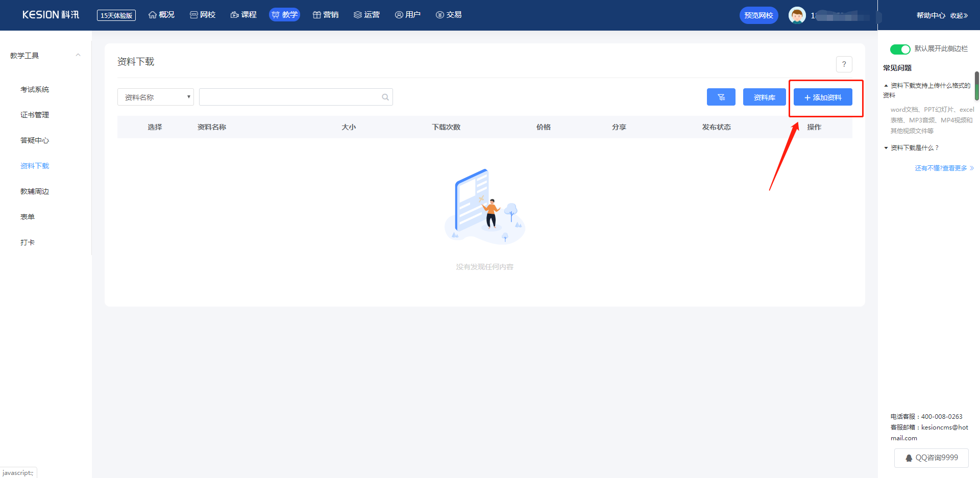
Task: Open 证书管理 in sidebar
Action: pyautogui.click(x=35, y=115)
